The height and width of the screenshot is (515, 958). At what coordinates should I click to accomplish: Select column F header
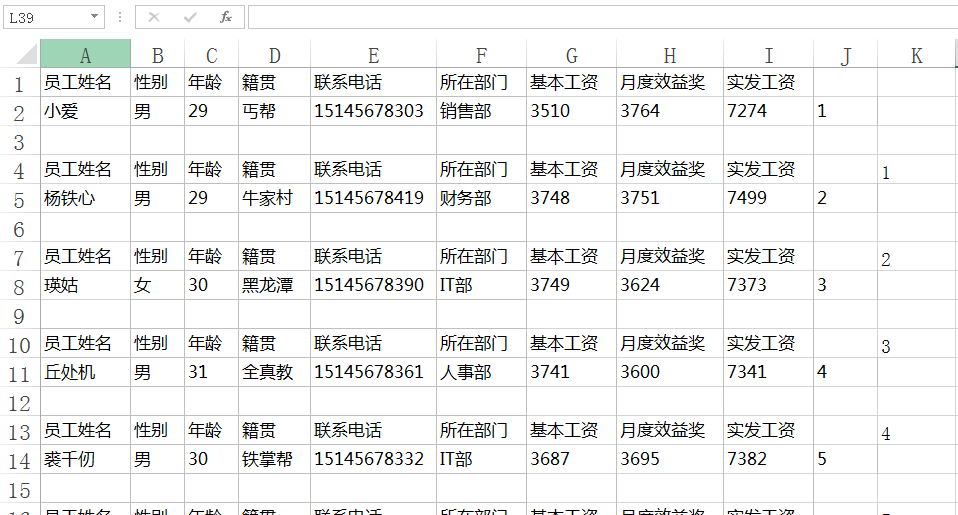481,54
